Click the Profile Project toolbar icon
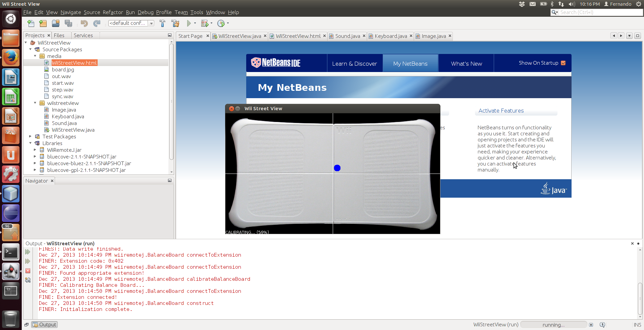 point(221,23)
